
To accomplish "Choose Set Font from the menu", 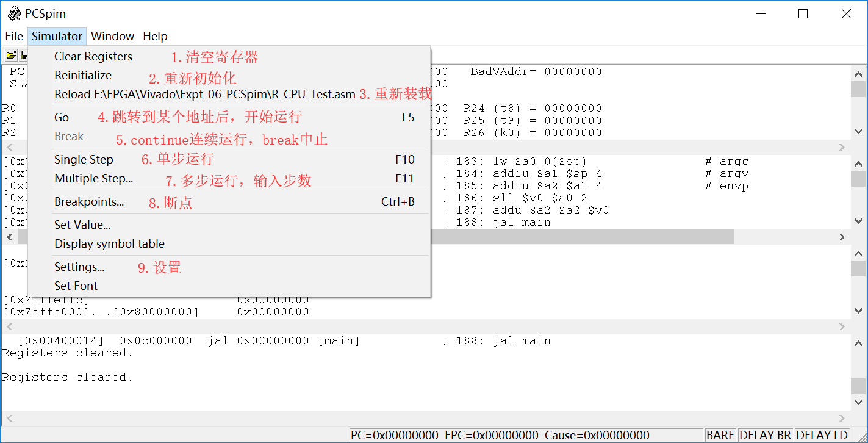I will [x=229, y=286].
